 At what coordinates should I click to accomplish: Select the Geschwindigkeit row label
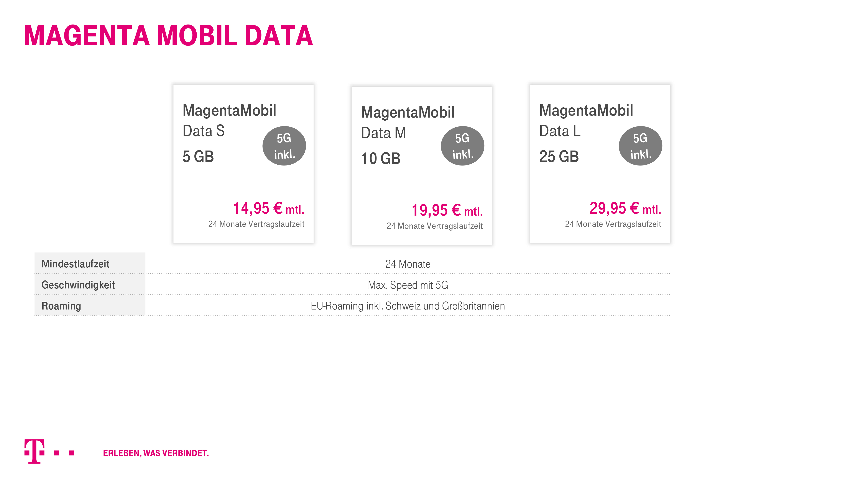(x=78, y=285)
